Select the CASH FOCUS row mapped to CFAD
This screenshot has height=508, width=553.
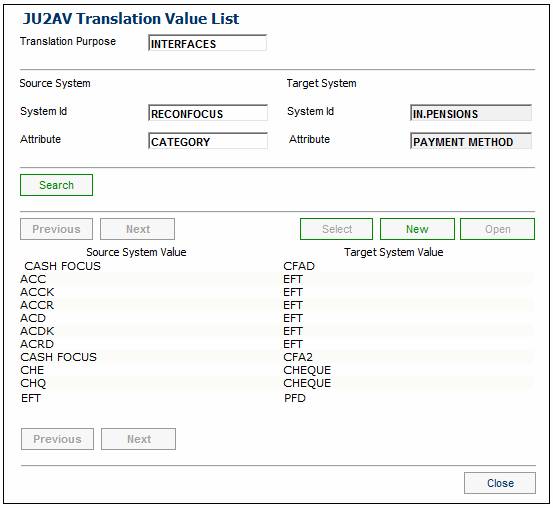coord(277,266)
